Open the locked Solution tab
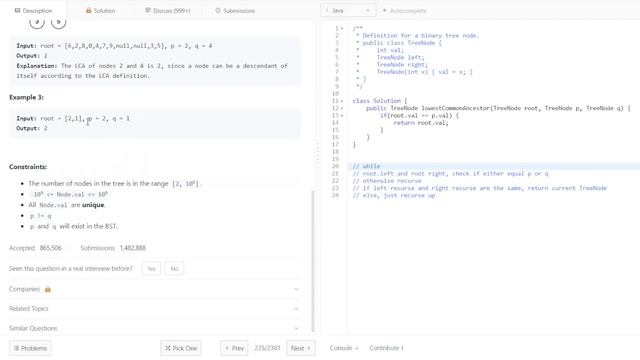Screen dimensions: 640x360 pyautogui.click(x=100, y=11)
